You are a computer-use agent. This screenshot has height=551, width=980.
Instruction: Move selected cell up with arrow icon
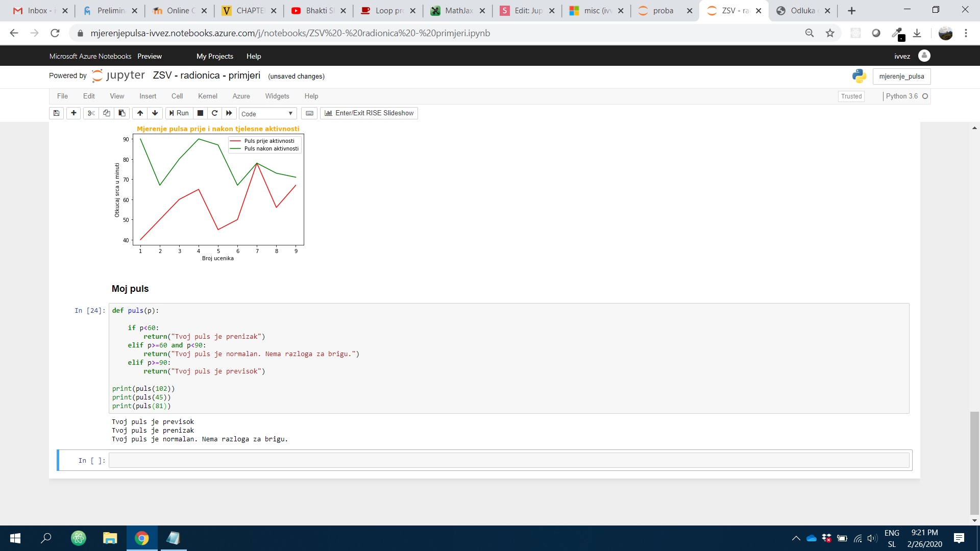pyautogui.click(x=140, y=113)
